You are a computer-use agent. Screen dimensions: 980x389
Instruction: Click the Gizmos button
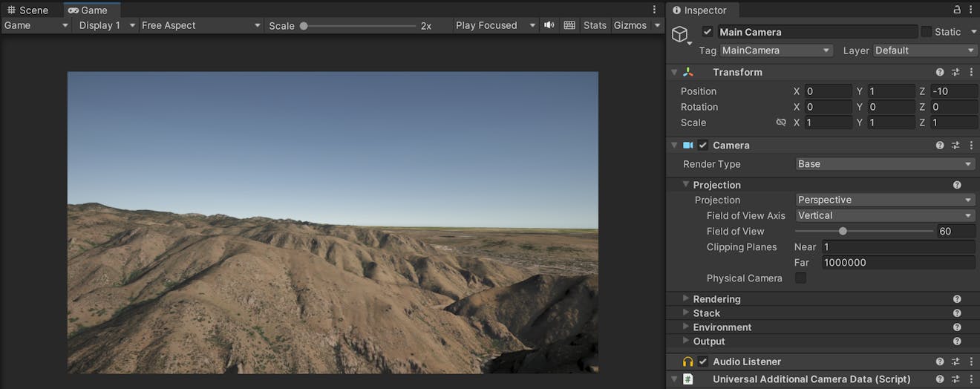[630, 25]
